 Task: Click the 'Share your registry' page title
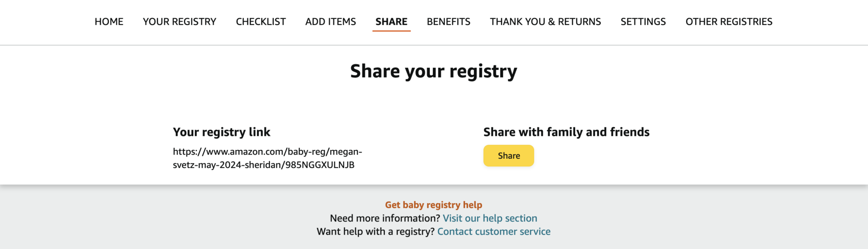tap(434, 71)
